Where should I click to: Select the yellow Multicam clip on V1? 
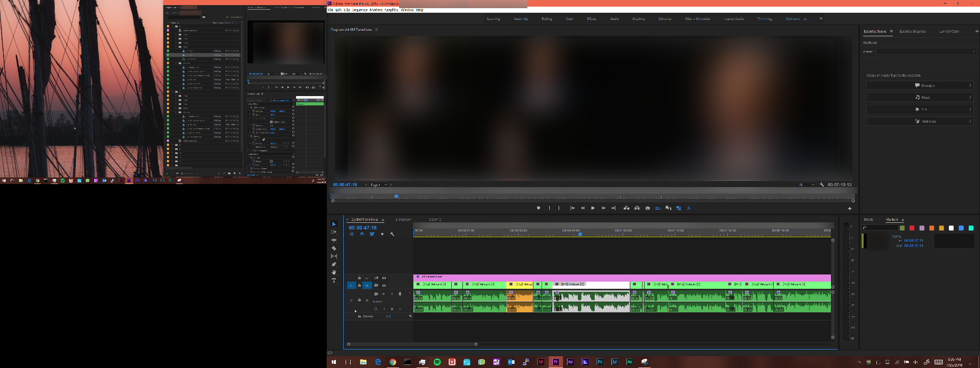tap(520, 284)
